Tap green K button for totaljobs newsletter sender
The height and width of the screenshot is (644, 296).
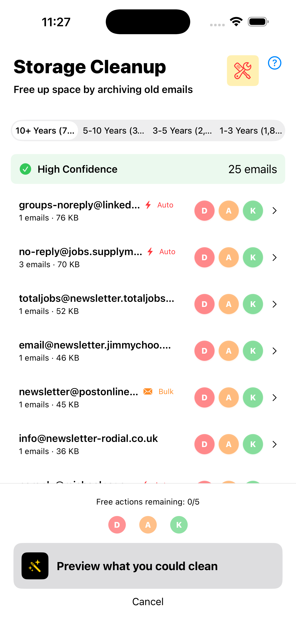point(253,304)
